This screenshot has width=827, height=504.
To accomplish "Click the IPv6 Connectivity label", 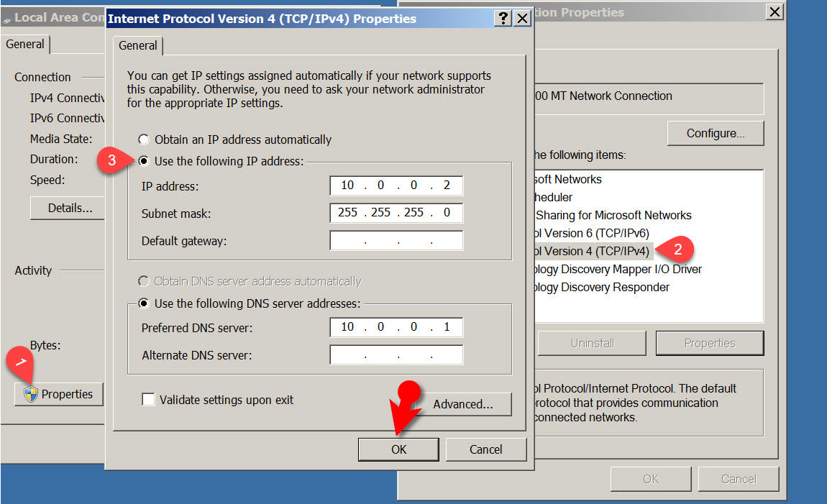I will [x=67, y=118].
